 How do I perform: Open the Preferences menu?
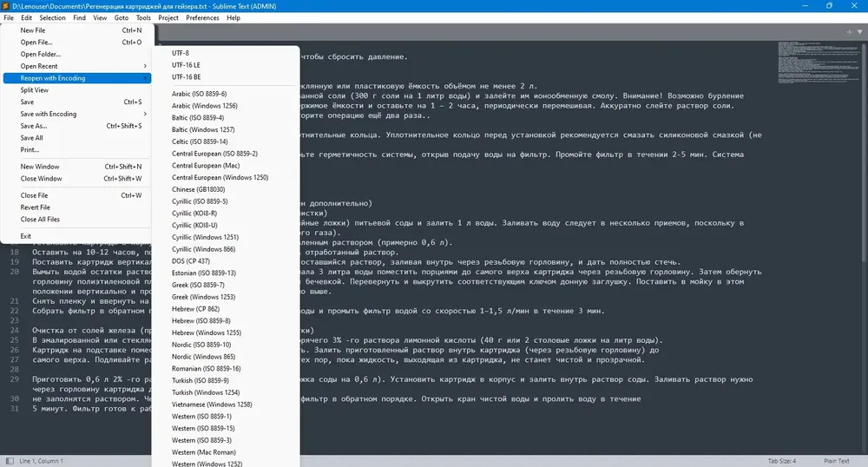202,17
